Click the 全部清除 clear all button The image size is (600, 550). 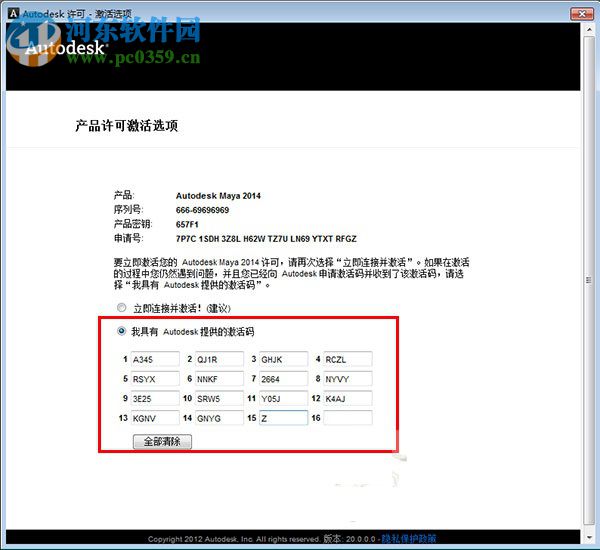[162, 442]
